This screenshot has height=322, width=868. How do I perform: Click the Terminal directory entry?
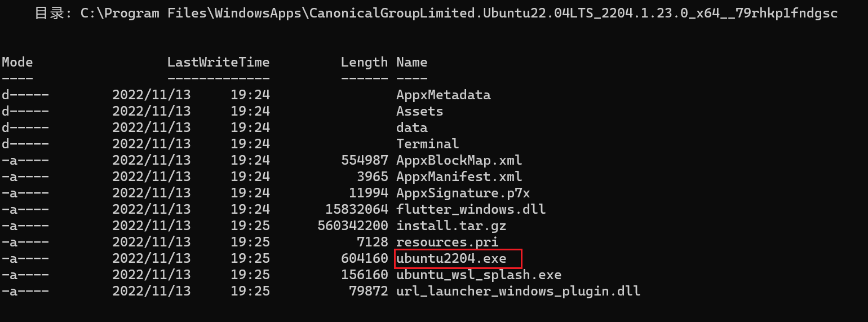pos(427,144)
